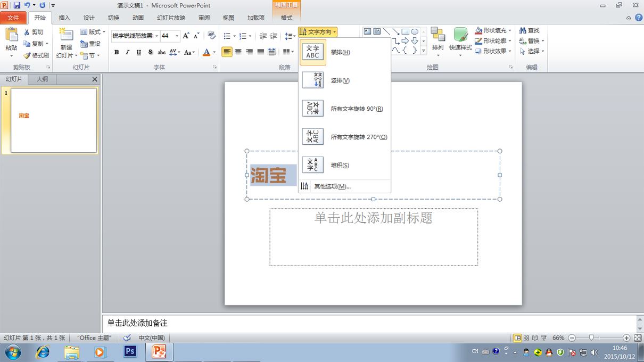Switch to the Insert (插入) tab
This screenshot has width=644, height=362.
pyautogui.click(x=64, y=18)
